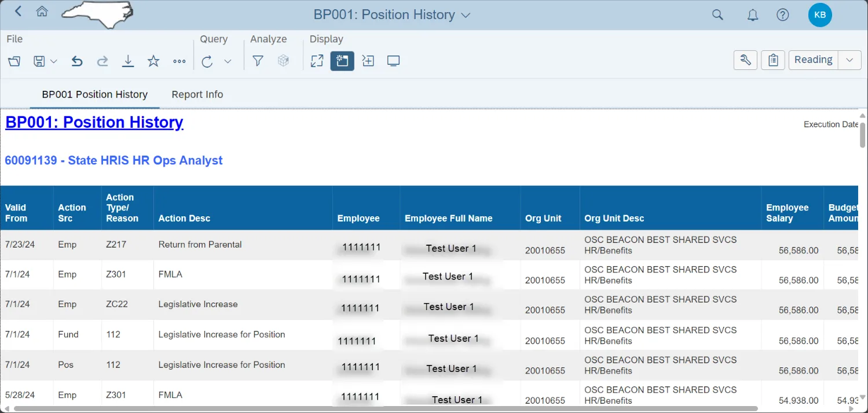Go to the home icon
Image resolution: width=868 pixels, height=413 pixels.
(x=42, y=12)
